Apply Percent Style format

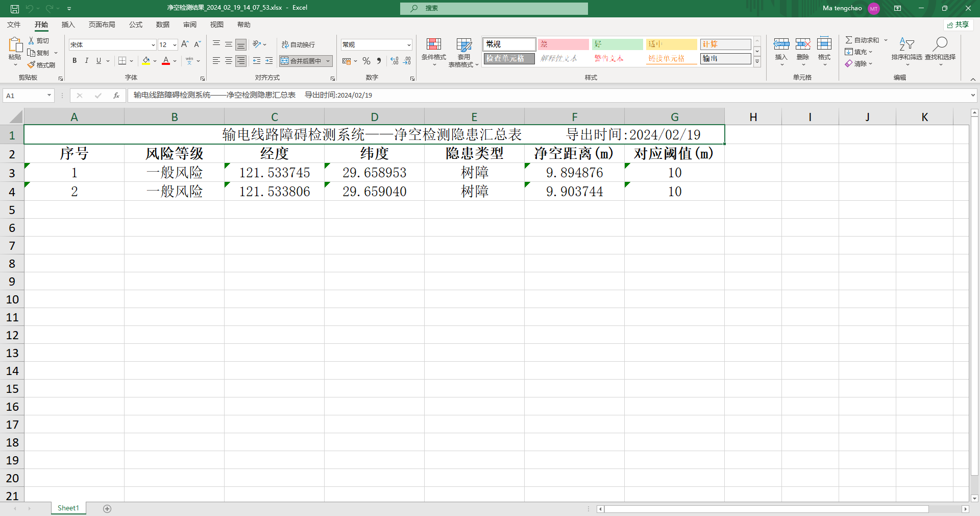point(366,61)
